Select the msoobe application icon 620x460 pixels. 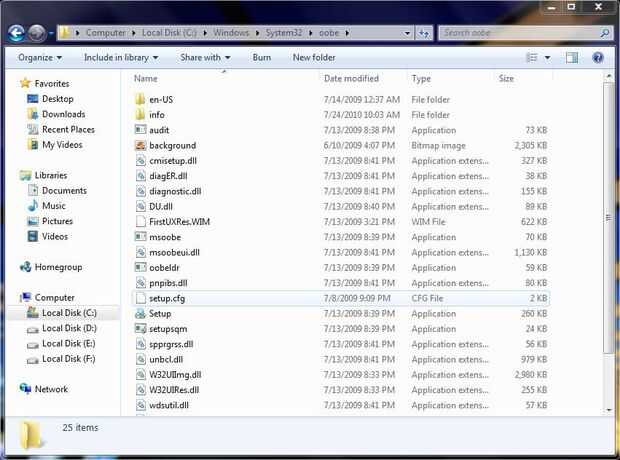[x=140, y=237]
